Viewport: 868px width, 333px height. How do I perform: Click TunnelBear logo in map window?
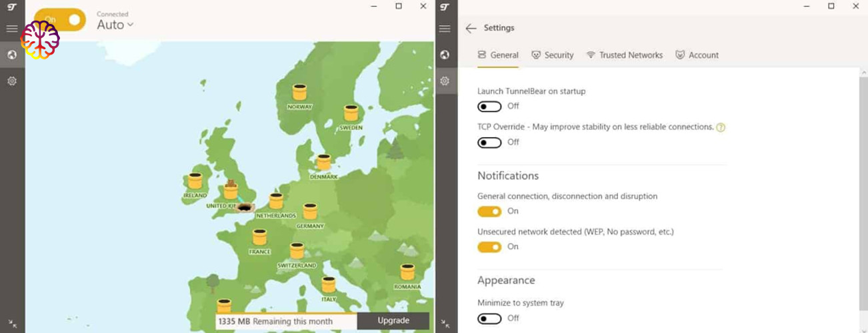[x=12, y=7]
